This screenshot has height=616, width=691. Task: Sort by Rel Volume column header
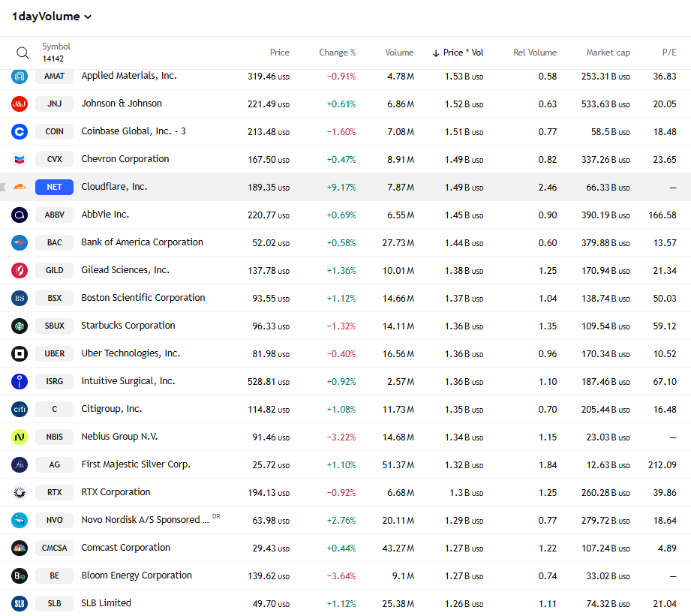[x=534, y=53]
